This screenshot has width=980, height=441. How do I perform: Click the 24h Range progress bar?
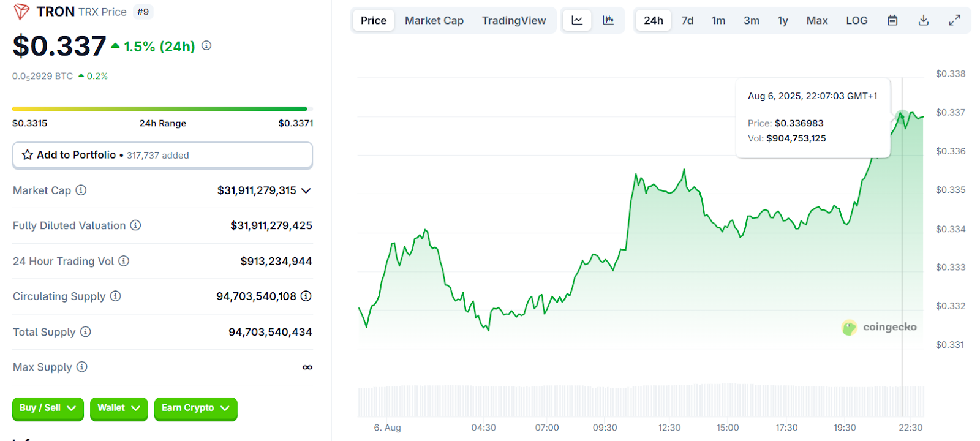[x=162, y=109]
